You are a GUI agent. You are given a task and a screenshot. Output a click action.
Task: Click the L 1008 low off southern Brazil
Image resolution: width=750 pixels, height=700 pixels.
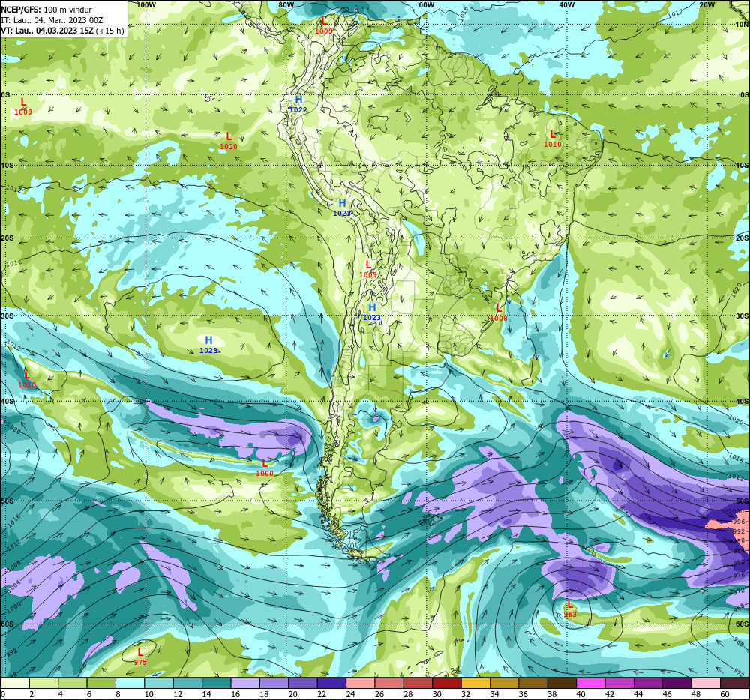pos(499,313)
